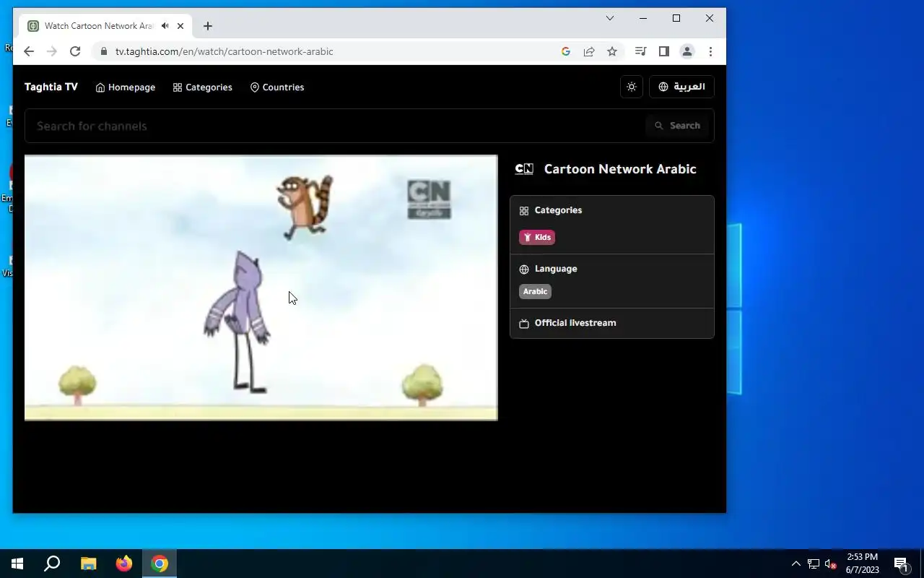Click the Cartoon Network video player
The height and width of the screenshot is (578, 924).
tap(261, 288)
